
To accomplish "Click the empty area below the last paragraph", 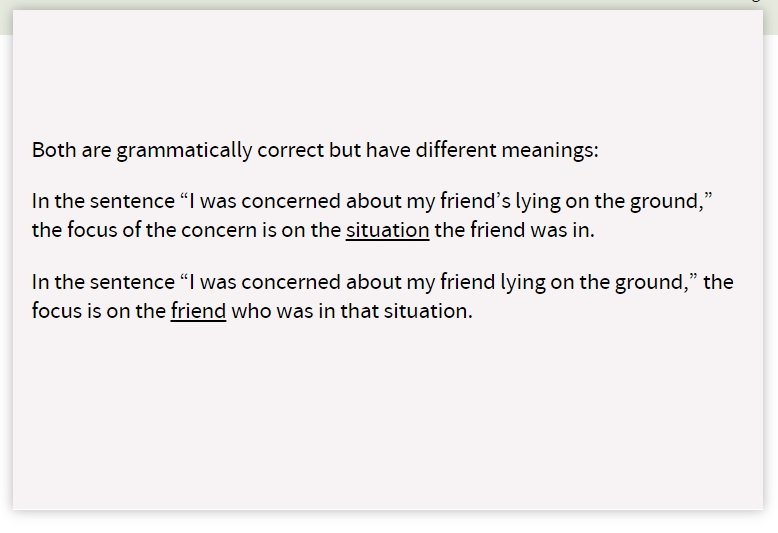I will click(x=388, y=420).
